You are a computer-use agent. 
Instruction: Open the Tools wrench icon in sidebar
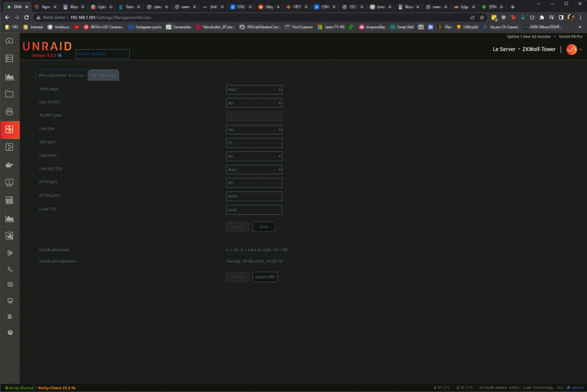click(9, 235)
